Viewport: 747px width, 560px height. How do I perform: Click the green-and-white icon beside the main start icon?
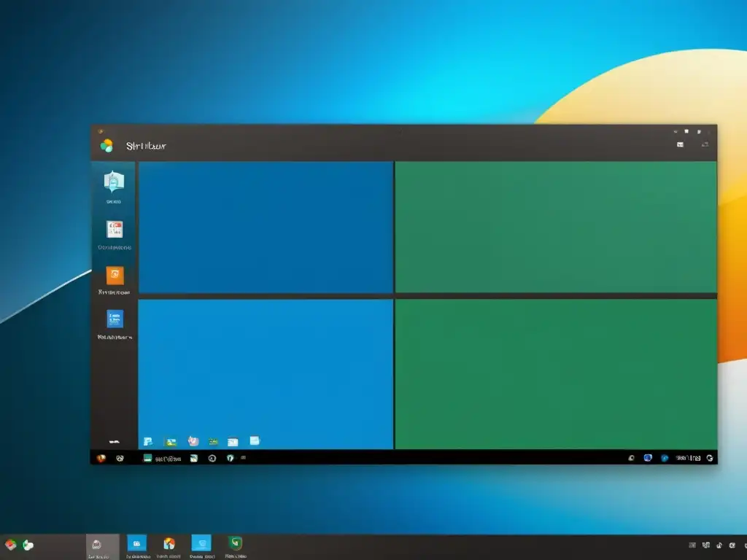coord(28,545)
